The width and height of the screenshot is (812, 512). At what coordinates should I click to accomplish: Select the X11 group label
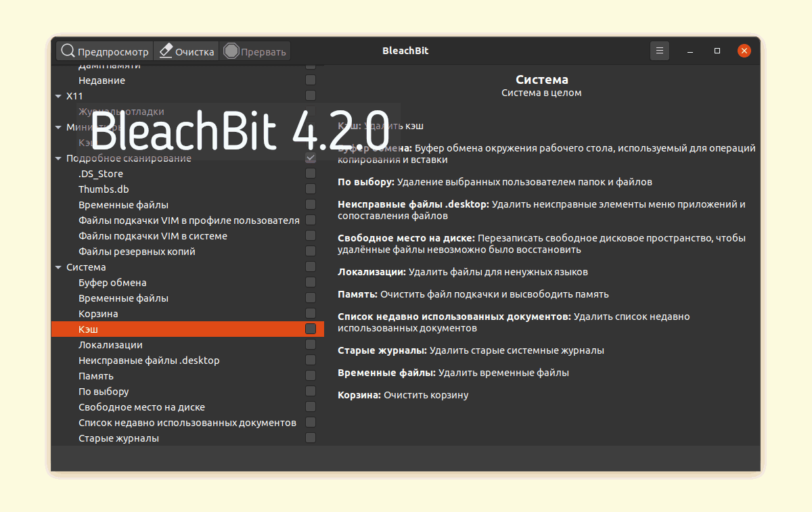click(74, 96)
